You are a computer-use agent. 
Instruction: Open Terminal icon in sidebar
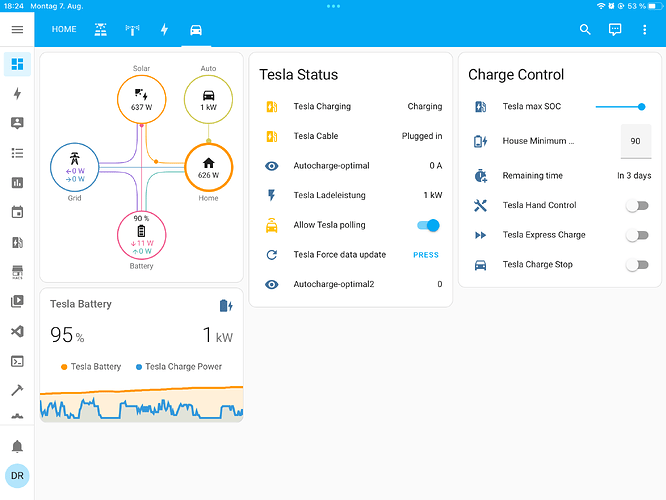click(17, 361)
